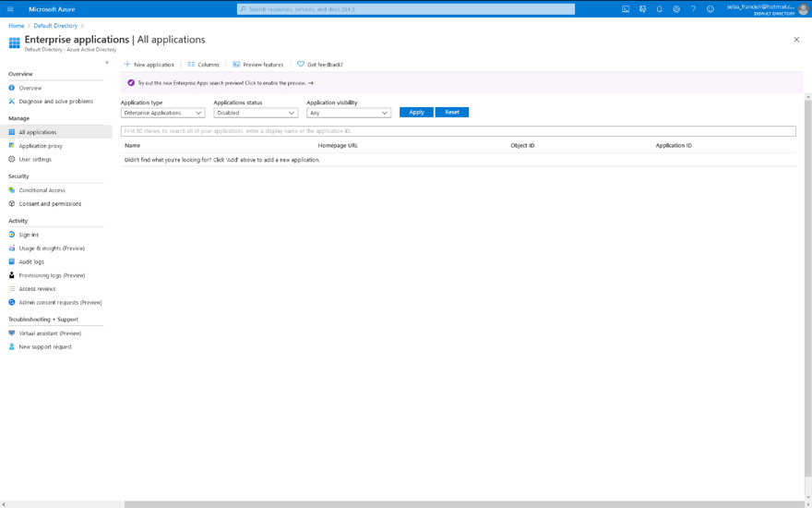Click the Homepage URL column header
Viewport: 812px width, 508px height.
click(338, 146)
